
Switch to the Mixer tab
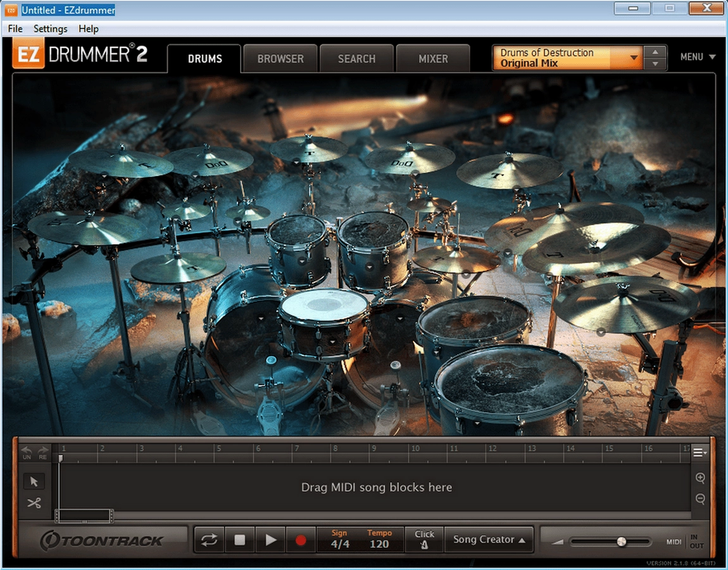pyautogui.click(x=433, y=59)
